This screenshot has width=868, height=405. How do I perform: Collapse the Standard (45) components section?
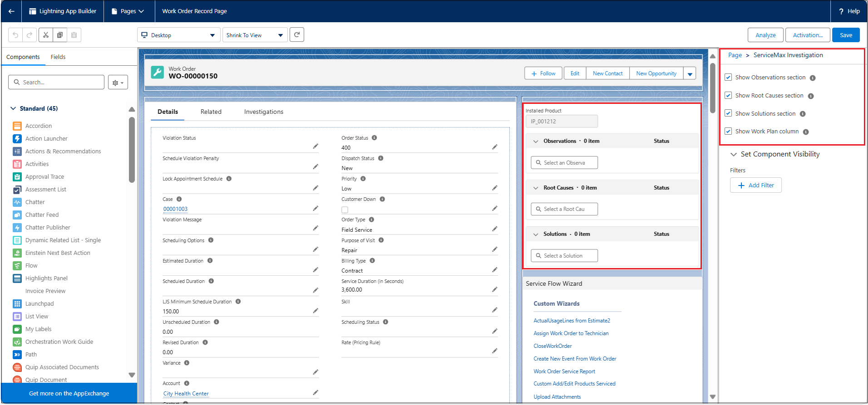[13, 108]
